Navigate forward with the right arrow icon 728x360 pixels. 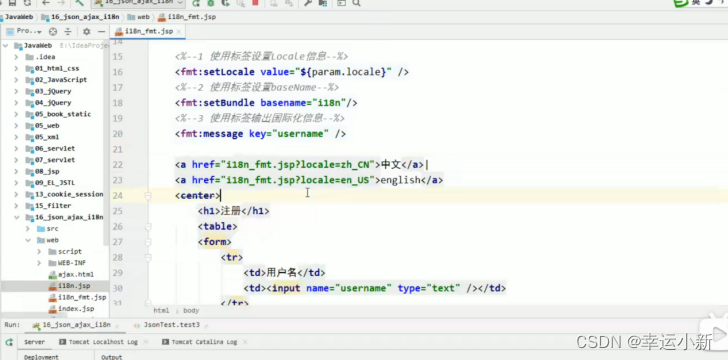click(x=60, y=3)
